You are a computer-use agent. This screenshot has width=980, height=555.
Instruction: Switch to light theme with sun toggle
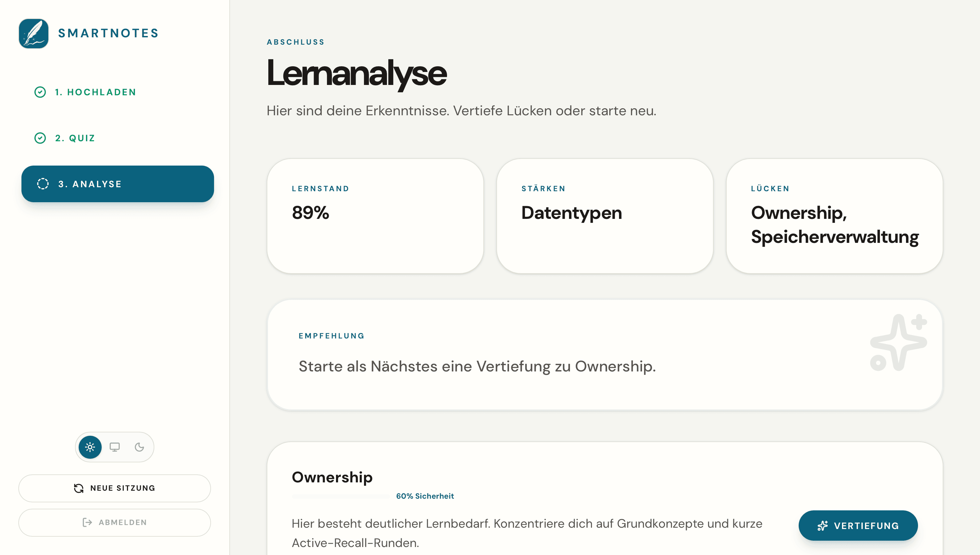(90, 447)
